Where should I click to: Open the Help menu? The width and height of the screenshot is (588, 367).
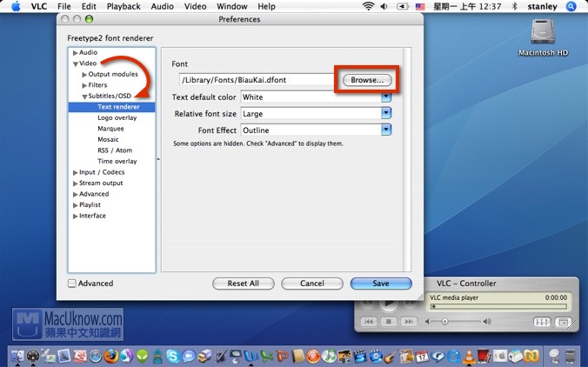click(266, 6)
